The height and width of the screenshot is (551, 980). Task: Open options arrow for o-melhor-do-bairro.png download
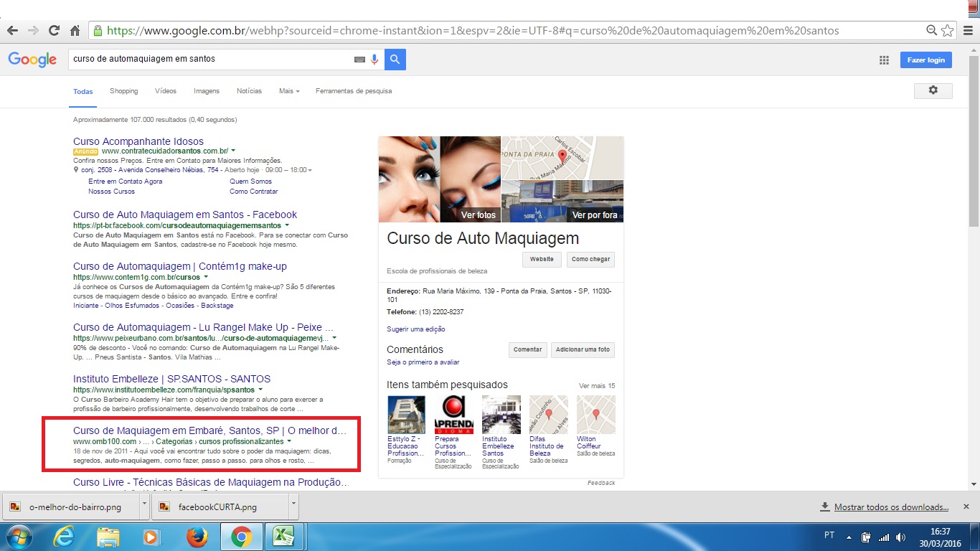[144, 507]
